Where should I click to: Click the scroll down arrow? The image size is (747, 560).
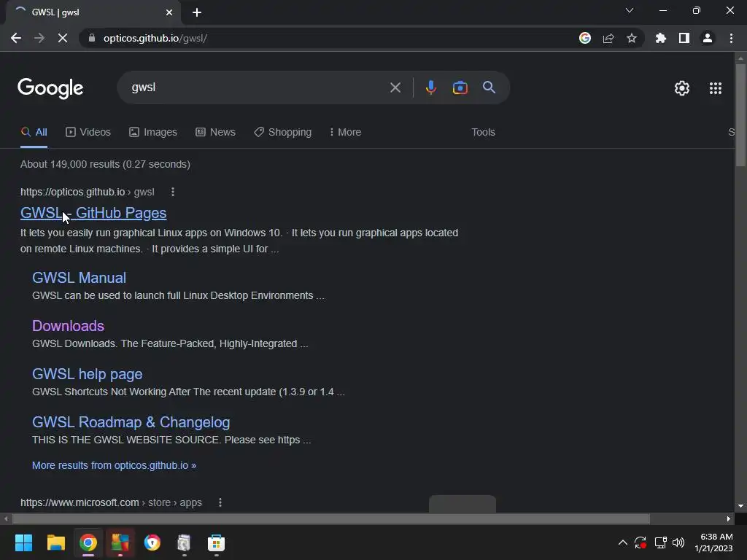pyautogui.click(x=740, y=506)
